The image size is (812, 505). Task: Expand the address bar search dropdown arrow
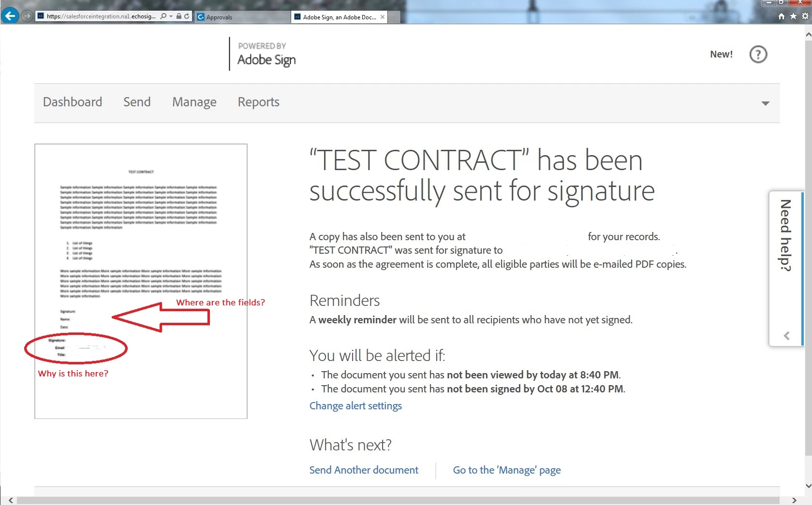click(x=171, y=16)
